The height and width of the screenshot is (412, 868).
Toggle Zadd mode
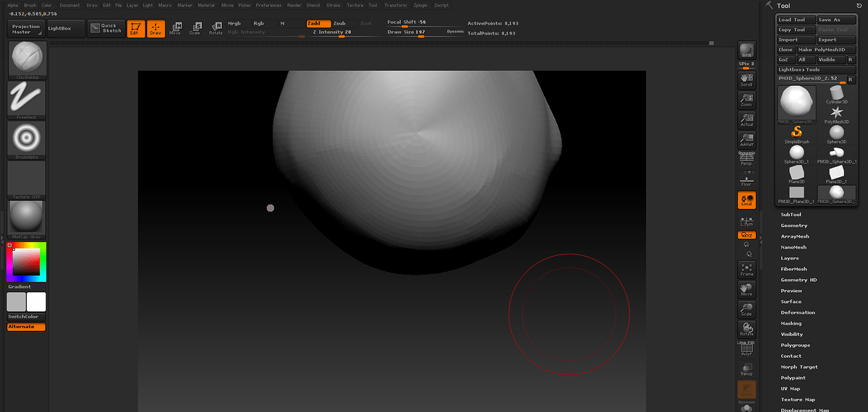pyautogui.click(x=318, y=23)
